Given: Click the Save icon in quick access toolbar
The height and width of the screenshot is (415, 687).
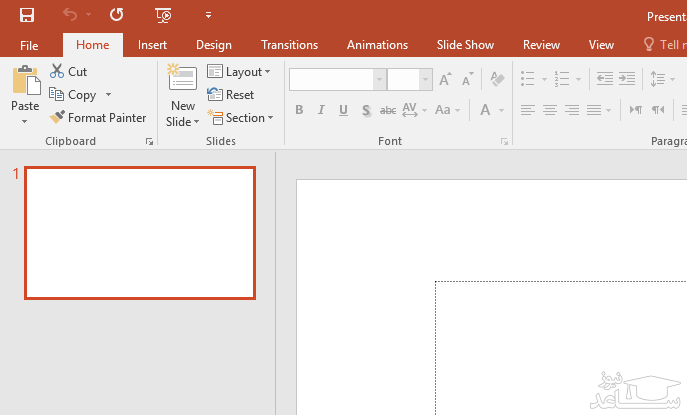Looking at the screenshot, I should (x=26, y=15).
